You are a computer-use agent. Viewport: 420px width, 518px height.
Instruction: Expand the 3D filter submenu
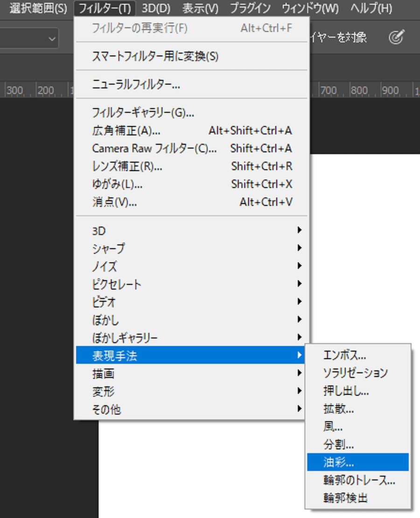[x=191, y=231]
